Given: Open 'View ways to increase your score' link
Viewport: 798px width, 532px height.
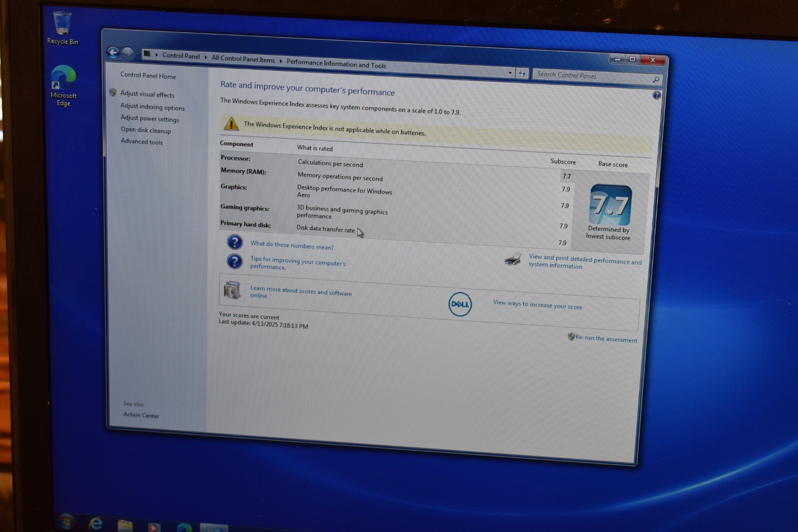Looking at the screenshot, I should (x=538, y=305).
